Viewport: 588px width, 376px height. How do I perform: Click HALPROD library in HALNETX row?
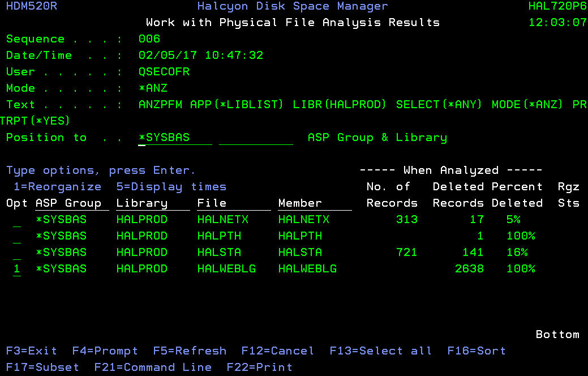click(142, 220)
